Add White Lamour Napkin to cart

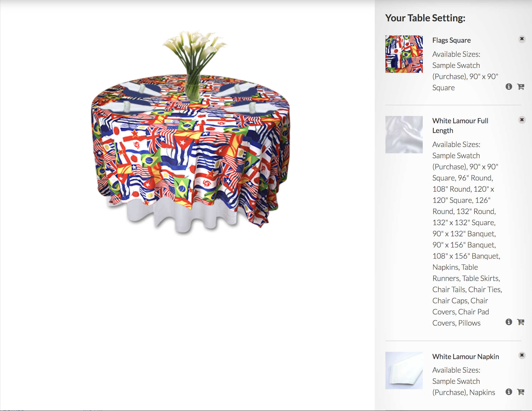[x=521, y=392]
